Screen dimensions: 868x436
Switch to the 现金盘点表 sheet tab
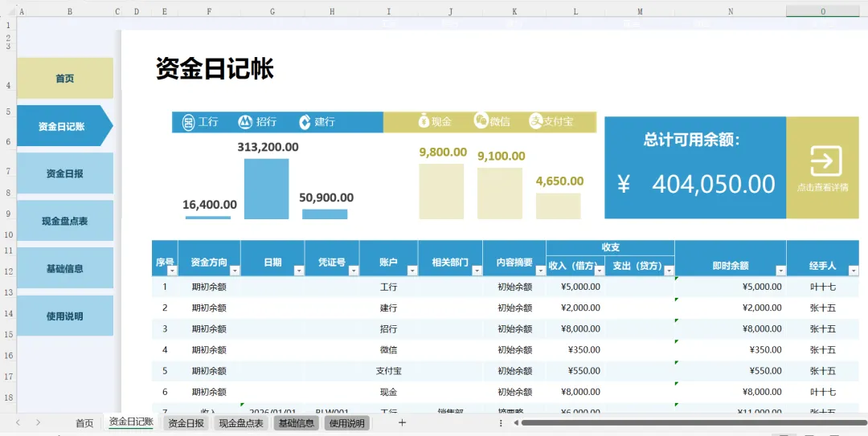(x=241, y=423)
